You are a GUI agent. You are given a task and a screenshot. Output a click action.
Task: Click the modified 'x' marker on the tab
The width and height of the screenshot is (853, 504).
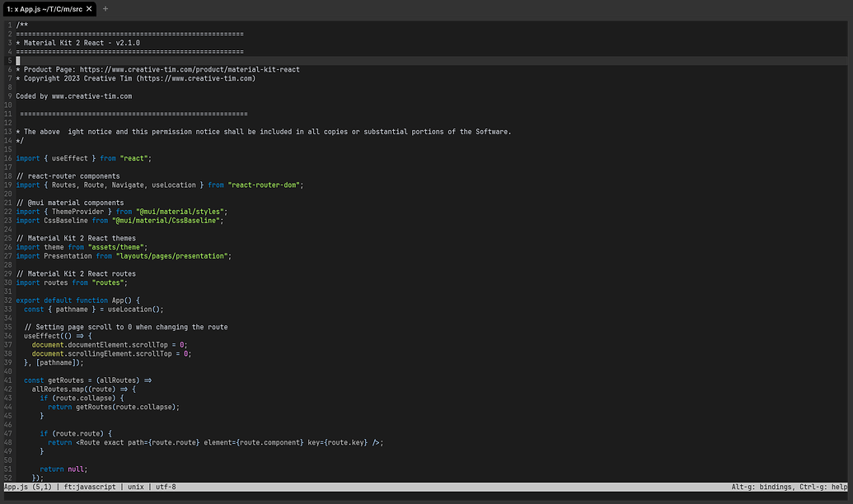(x=16, y=10)
